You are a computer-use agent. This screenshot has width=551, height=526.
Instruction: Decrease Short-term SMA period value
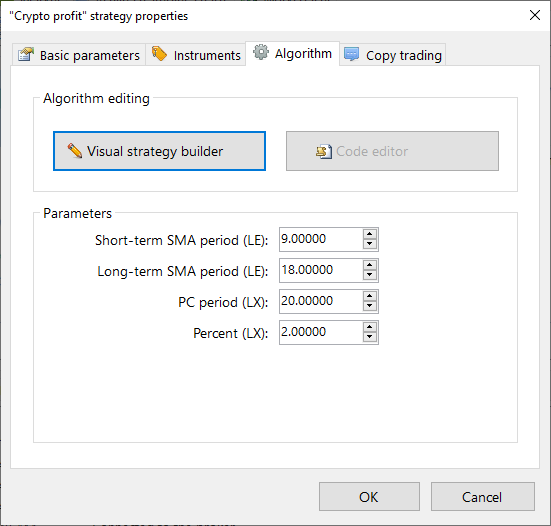click(x=370, y=244)
